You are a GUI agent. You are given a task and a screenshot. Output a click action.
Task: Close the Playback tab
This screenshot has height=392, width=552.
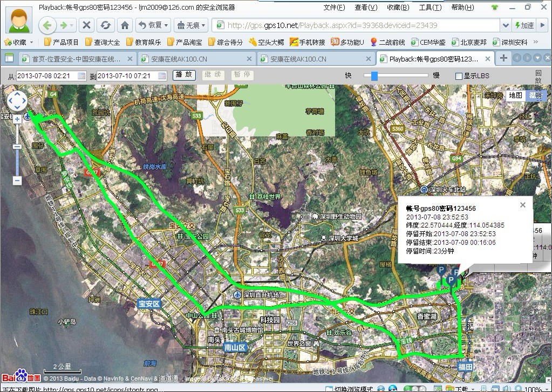(x=488, y=59)
